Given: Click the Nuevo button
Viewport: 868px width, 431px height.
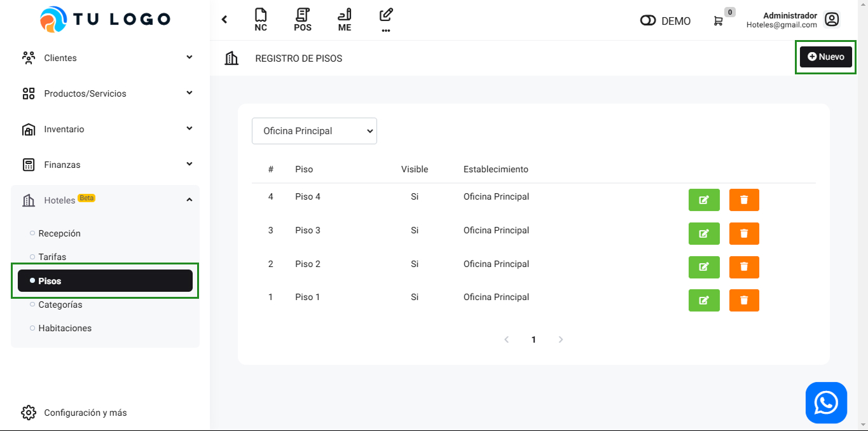Looking at the screenshot, I should (825, 57).
